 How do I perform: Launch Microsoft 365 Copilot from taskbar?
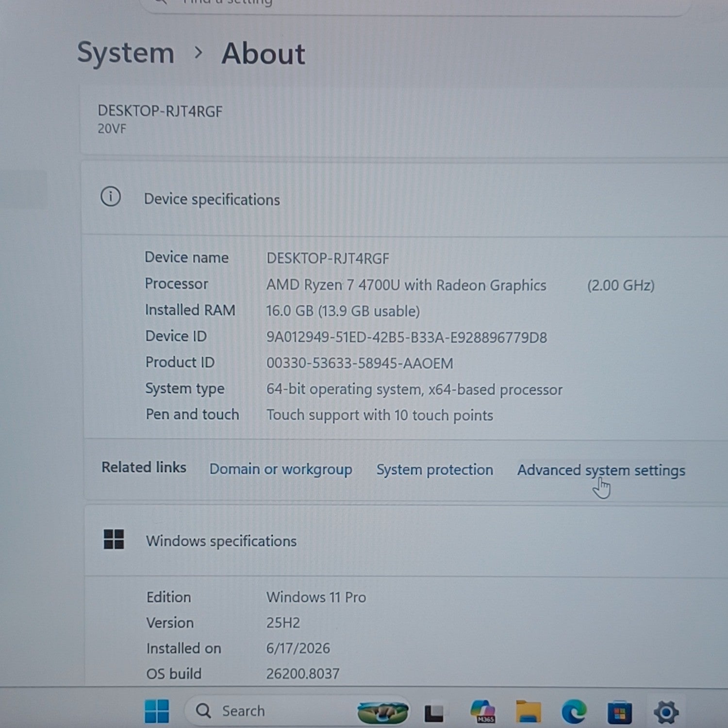[x=483, y=711]
